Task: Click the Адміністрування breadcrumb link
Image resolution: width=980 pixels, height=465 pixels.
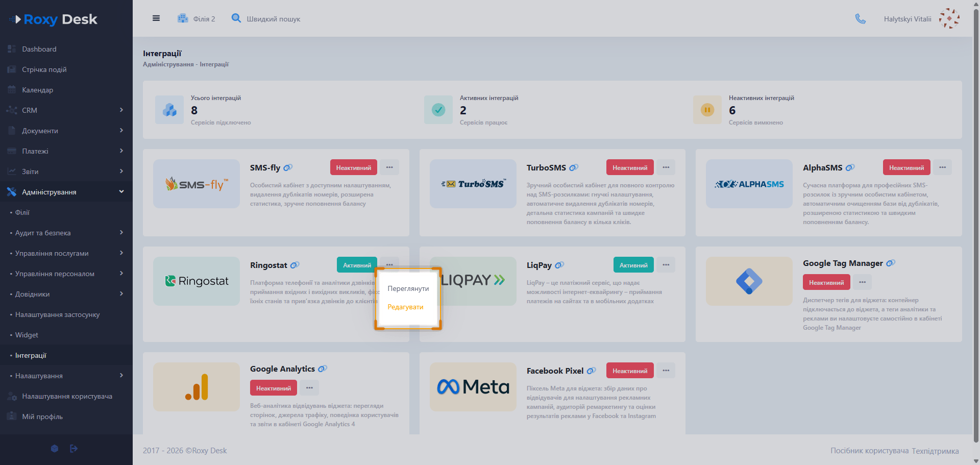Action: (168, 64)
